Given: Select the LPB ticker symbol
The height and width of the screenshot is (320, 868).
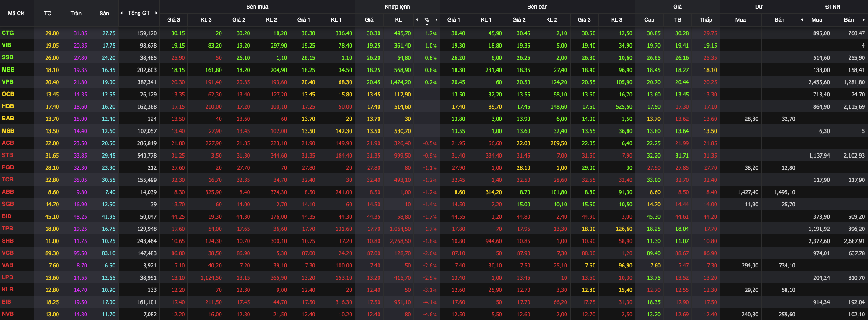Looking at the screenshot, I should pos(7,277).
